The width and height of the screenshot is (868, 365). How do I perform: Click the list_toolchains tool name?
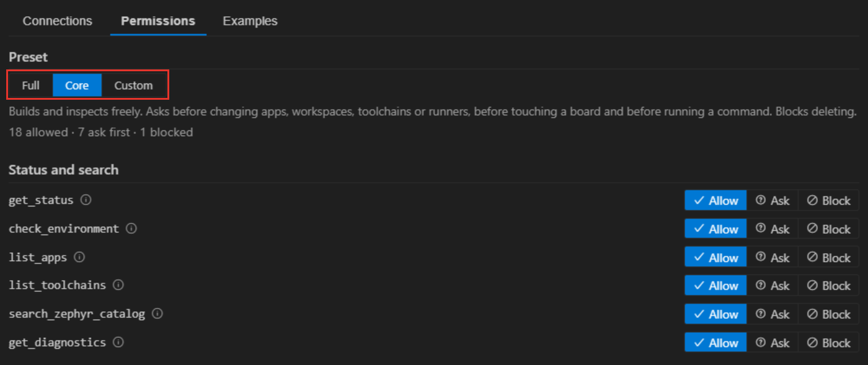(x=57, y=285)
